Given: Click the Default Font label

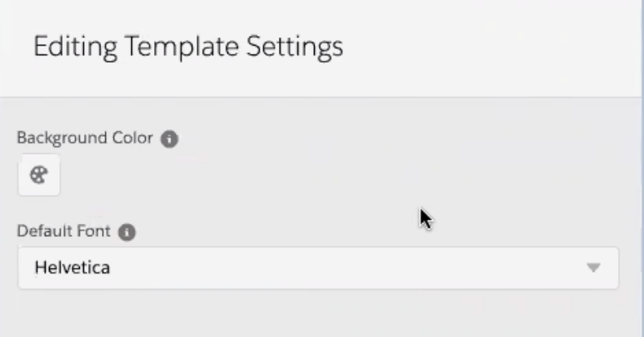Looking at the screenshot, I should tap(64, 231).
